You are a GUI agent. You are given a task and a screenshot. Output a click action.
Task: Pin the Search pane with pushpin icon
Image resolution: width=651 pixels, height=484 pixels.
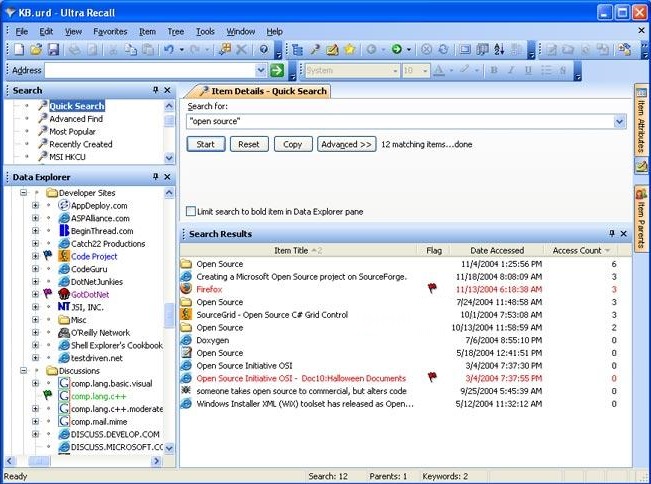(x=156, y=90)
